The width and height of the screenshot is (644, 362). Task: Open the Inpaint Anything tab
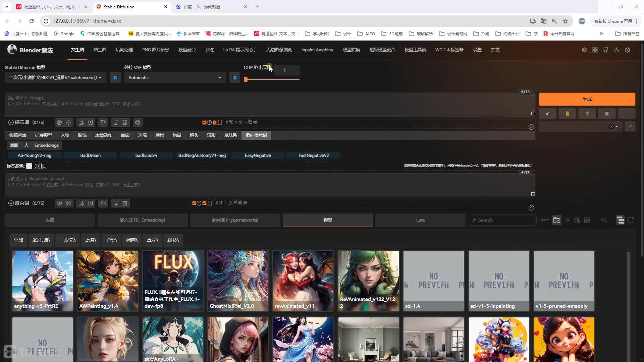pyautogui.click(x=317, y=50)
